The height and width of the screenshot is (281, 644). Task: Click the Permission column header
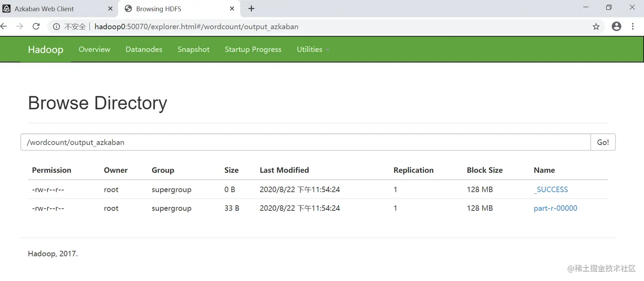pos(52,170)
